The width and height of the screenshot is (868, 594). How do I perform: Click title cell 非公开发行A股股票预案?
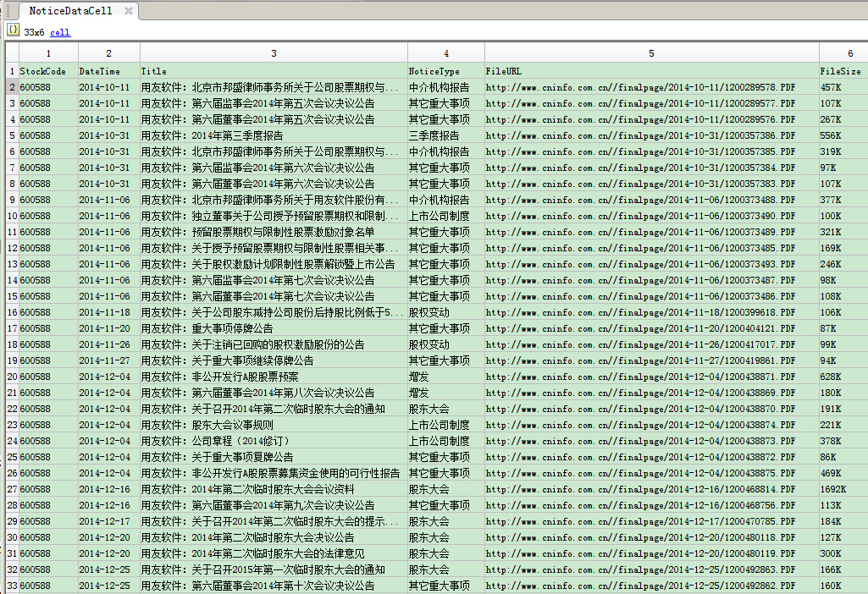(274, 377)
